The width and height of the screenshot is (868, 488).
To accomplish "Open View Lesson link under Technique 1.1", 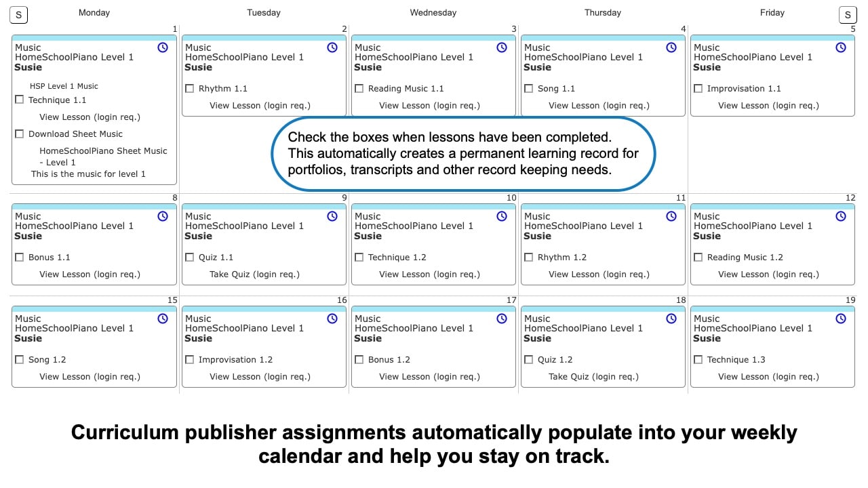I will tap(90, 117).
